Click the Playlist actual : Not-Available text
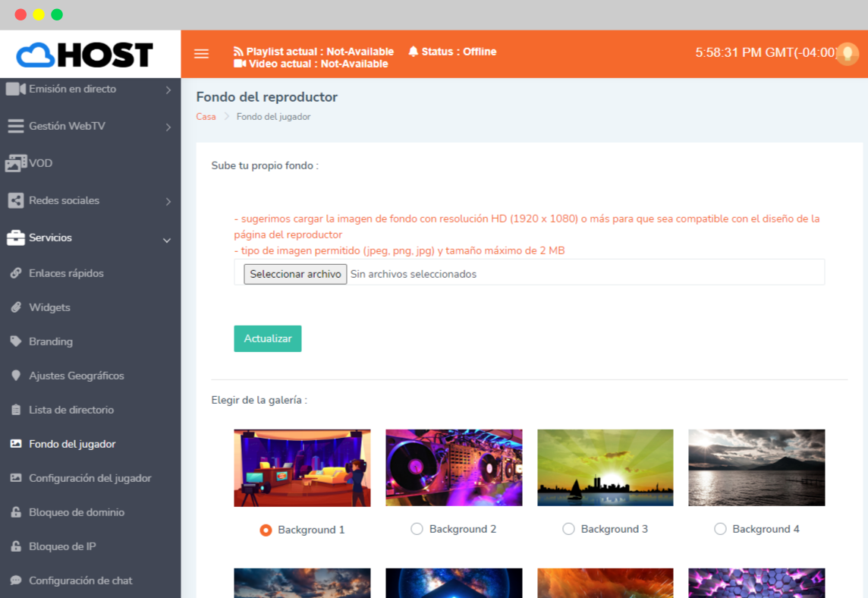The image size is (868, 598). pyautogui.click(x=320, y=52)
